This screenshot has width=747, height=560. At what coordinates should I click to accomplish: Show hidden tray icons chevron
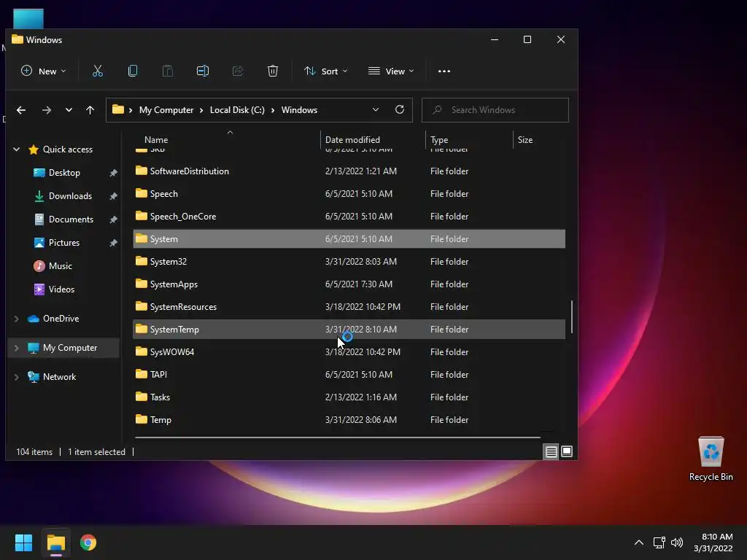(639, 542)
